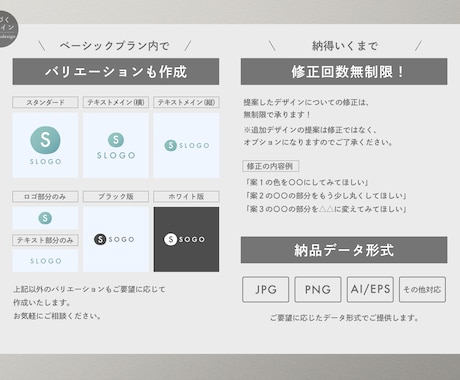The height and width of the screenshot is (380, 460).
Task: Click the ブラック版 label
Action: click(116, 197)
